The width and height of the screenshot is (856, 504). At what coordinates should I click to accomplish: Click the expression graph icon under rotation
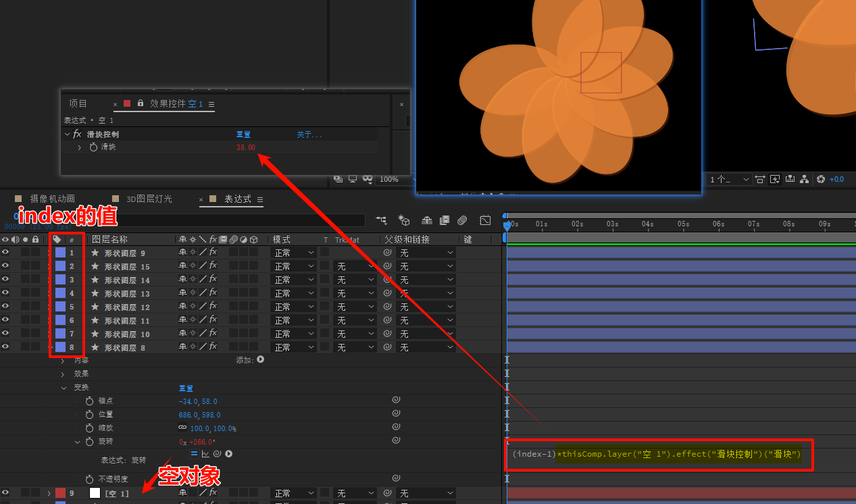(x=206, y=454)
